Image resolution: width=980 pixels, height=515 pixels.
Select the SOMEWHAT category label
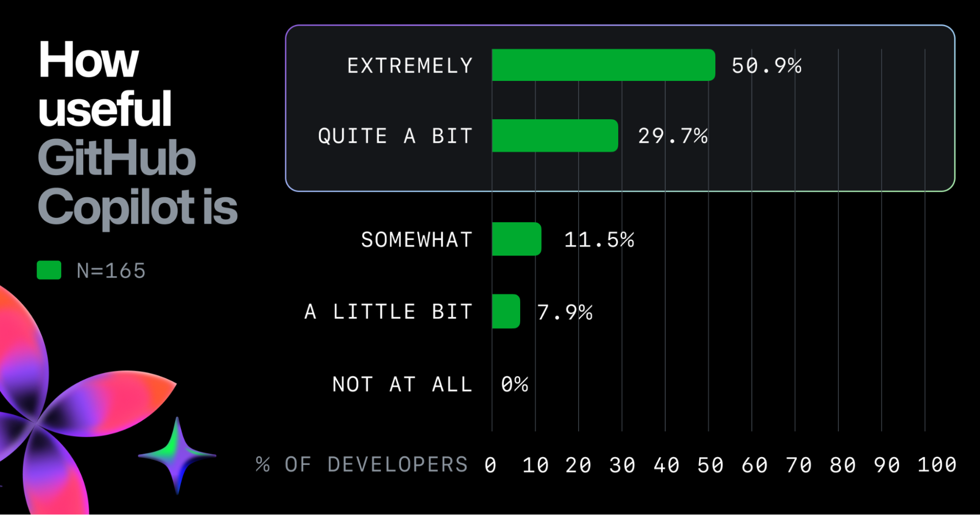tap(417, 240)
